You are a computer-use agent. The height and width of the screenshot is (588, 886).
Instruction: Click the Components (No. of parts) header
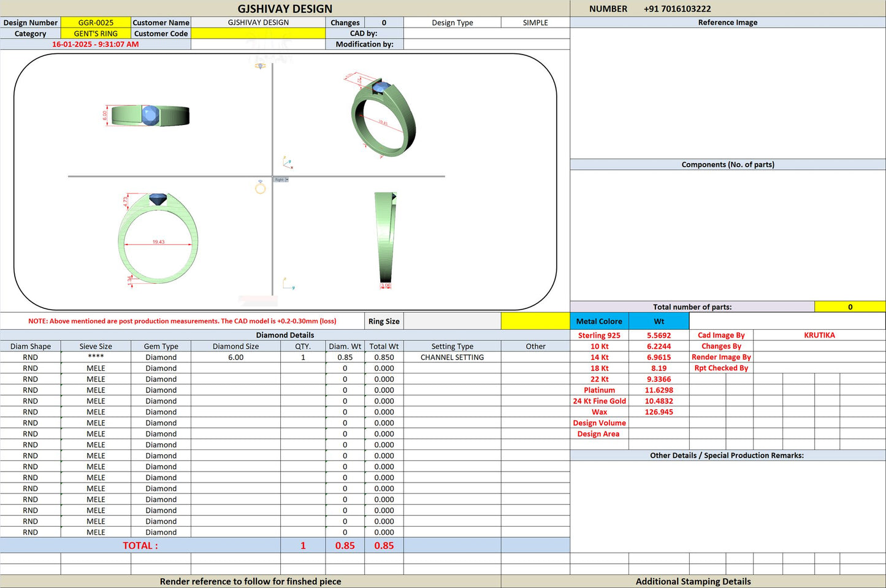point(728,164)
